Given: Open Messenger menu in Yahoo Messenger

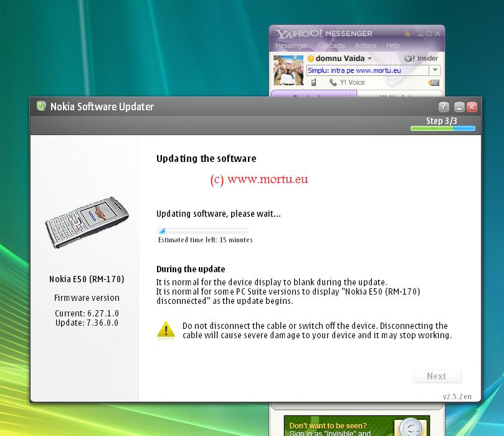Looking at the screenshot, I should click(x=291, y=45).
